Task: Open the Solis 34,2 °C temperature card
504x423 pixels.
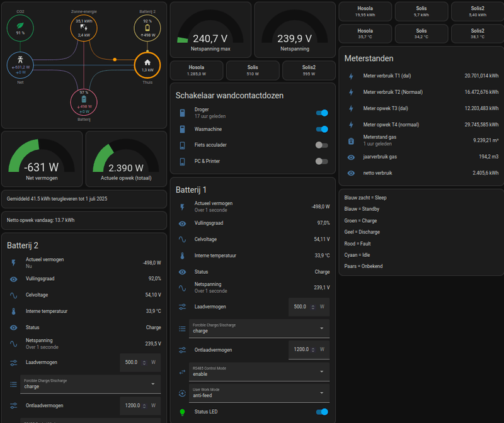Action: pos(421,34)
